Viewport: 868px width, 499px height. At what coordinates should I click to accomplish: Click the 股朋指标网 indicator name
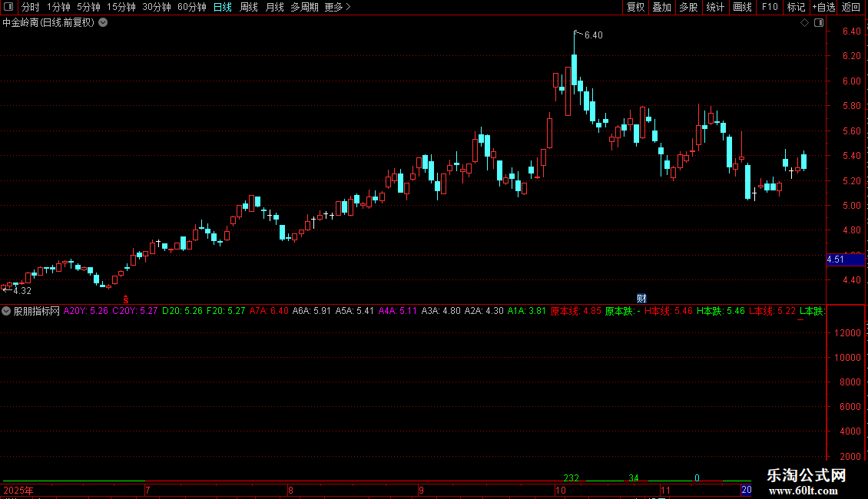[37, 312]
